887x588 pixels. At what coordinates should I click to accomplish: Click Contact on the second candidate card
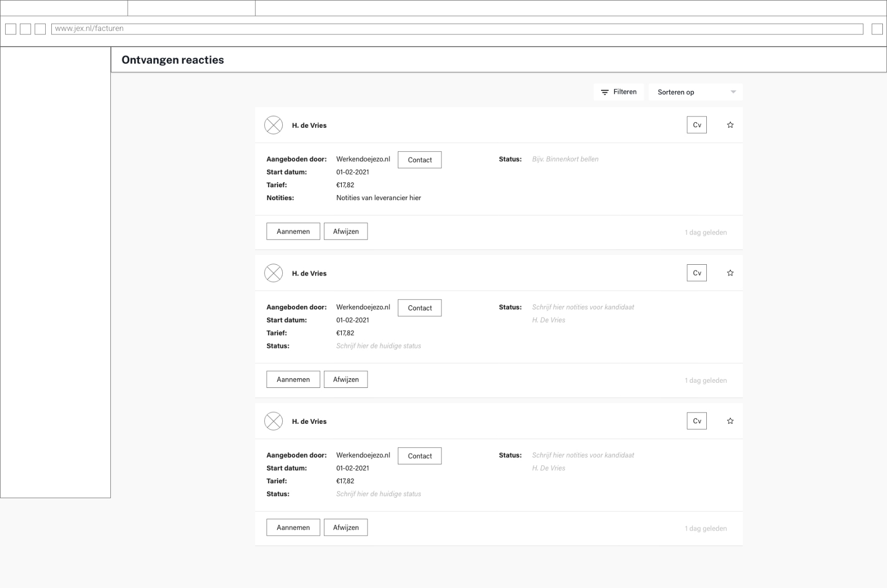(x=419, y=308)
